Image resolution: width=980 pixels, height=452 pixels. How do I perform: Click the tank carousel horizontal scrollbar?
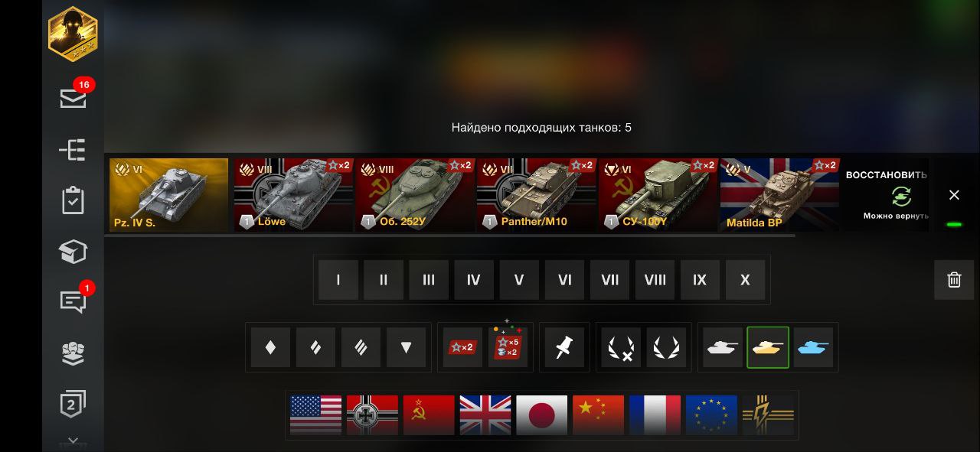point(450,236)
